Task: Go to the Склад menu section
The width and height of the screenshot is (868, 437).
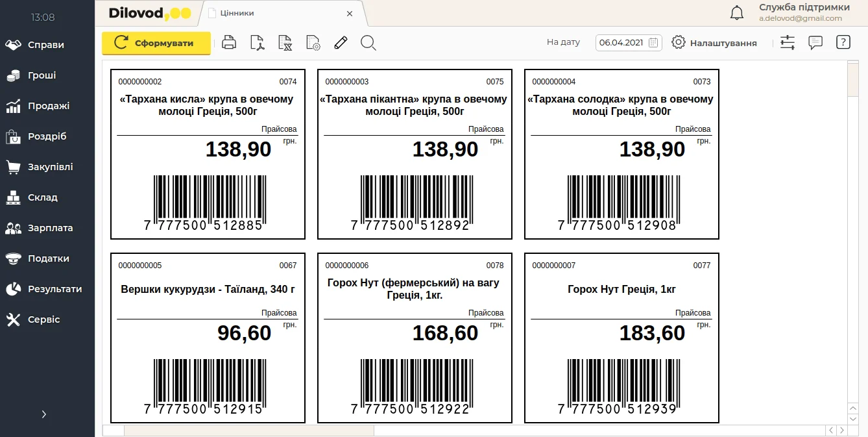Action: (42, 197)
